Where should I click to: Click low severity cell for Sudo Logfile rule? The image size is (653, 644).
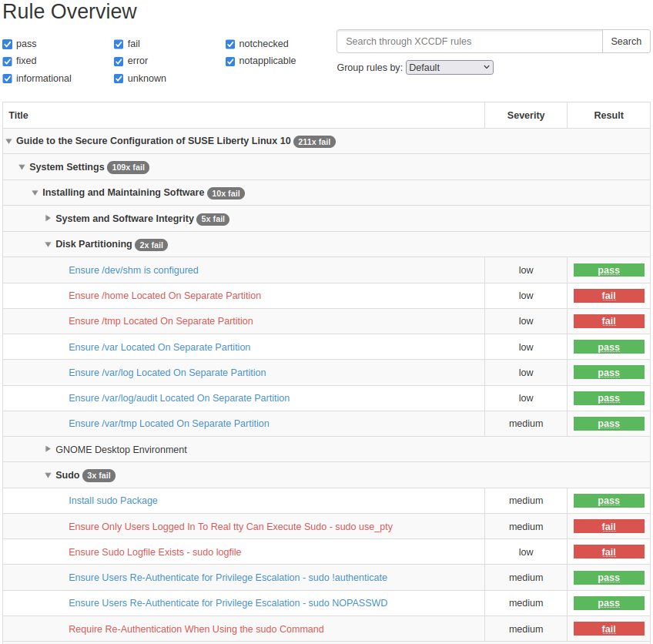pyautogui.click(x=526, y=552)
